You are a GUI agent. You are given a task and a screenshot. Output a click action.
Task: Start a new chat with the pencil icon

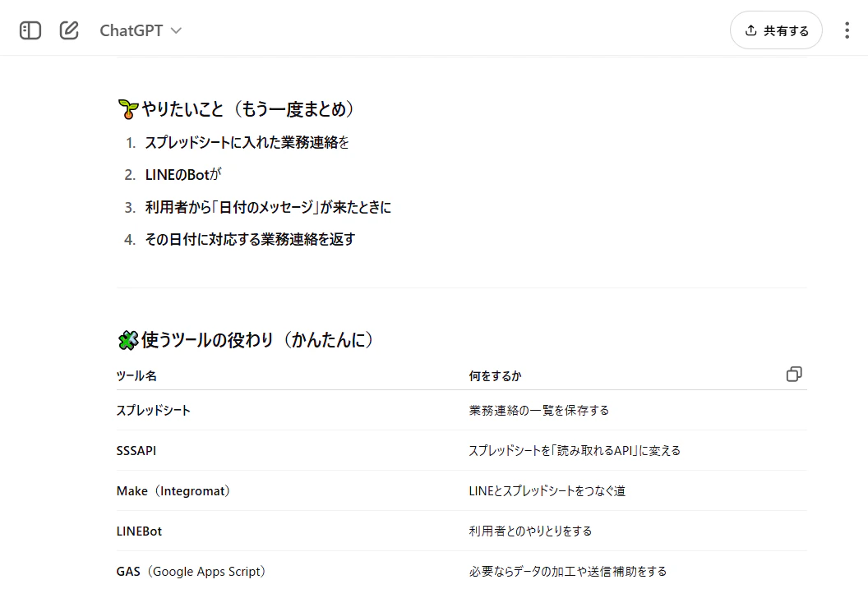(69, 30)
